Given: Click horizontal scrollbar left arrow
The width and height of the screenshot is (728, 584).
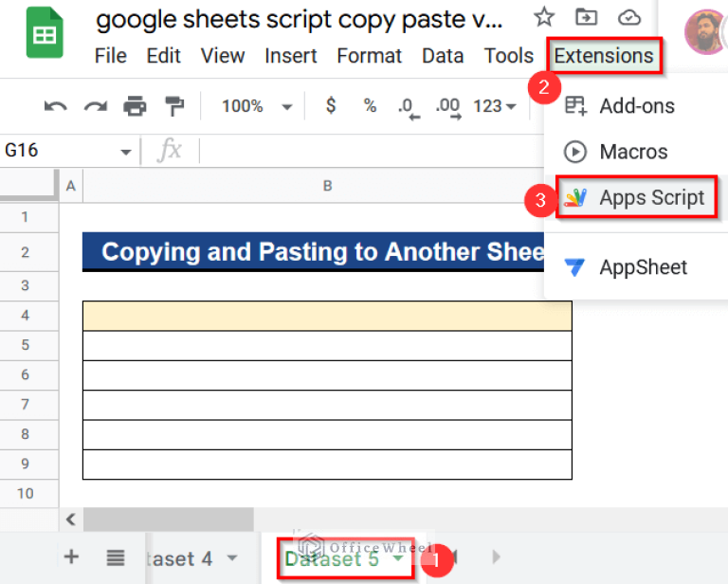Looking at the screenshot, I should point(71,519).
